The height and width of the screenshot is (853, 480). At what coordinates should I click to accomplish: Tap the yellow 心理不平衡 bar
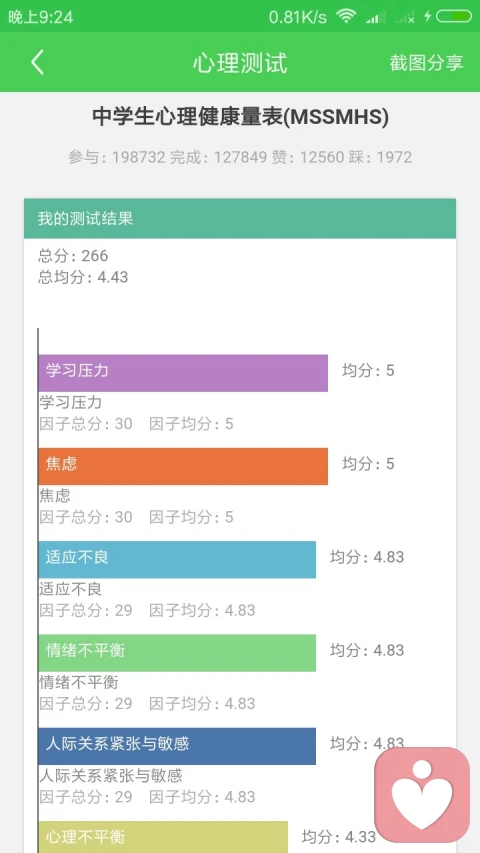(x=163, y=837)
